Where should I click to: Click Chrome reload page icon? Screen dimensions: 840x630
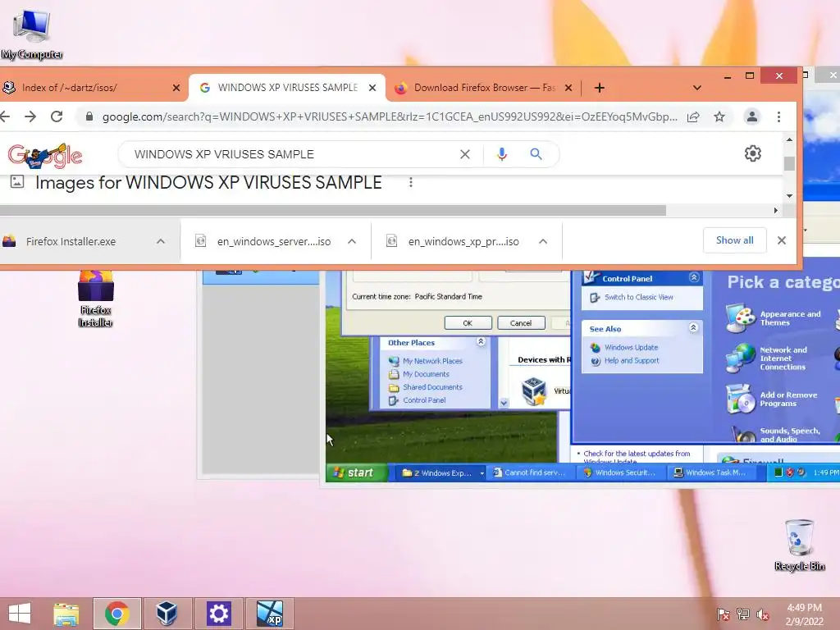click(x=57, y=116)
